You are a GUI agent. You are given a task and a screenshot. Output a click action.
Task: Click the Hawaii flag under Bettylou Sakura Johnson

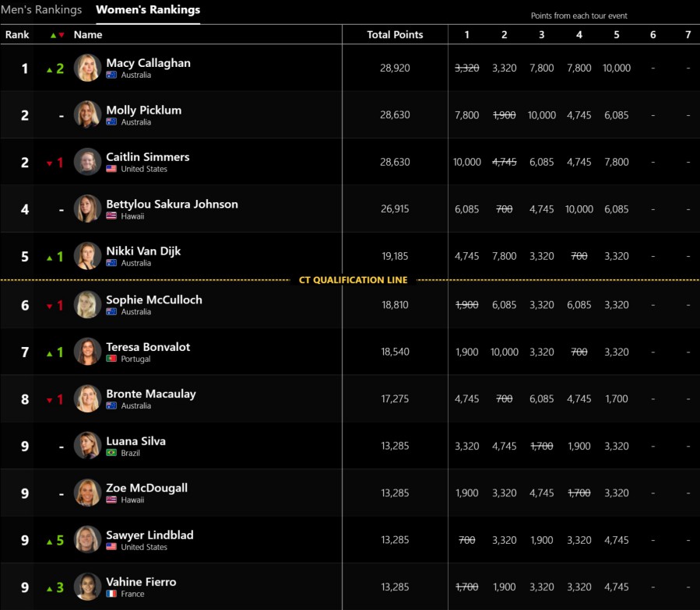(111, 216)
